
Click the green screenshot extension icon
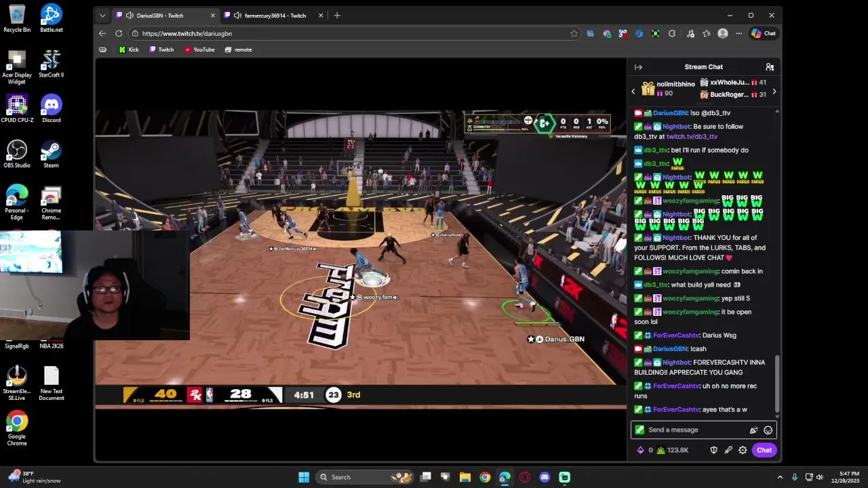656,33
